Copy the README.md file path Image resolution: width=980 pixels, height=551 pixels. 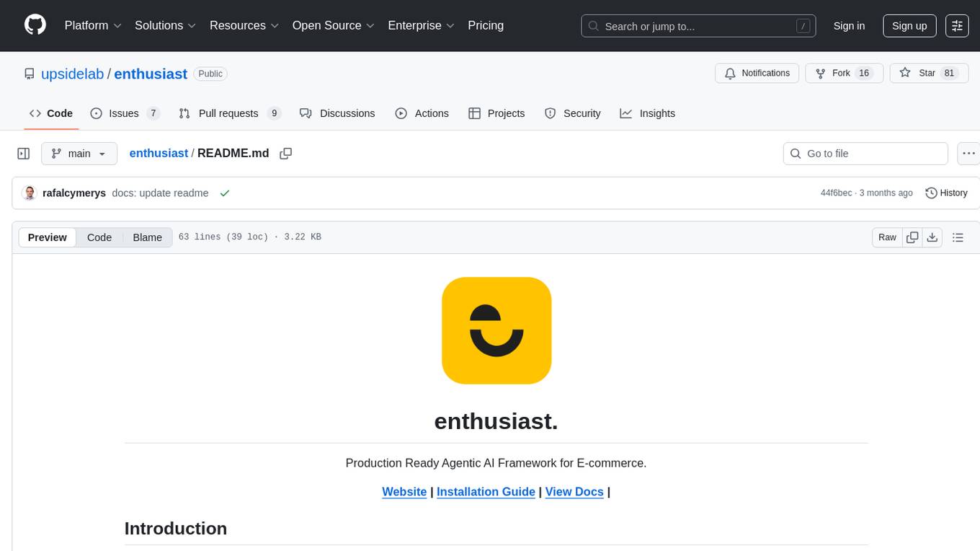(285, 154)
